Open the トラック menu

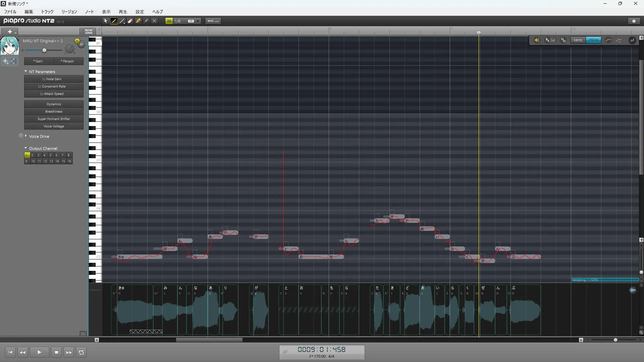(x=47, y=12)
